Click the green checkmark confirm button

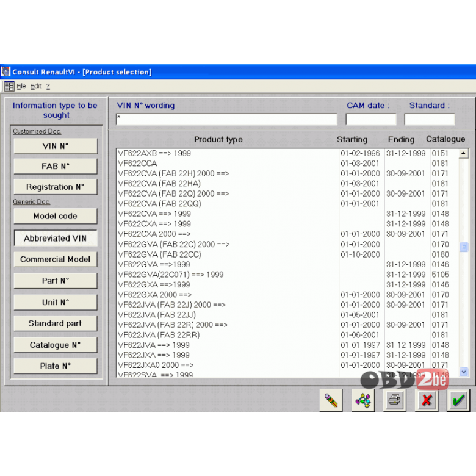click(458, 400)
